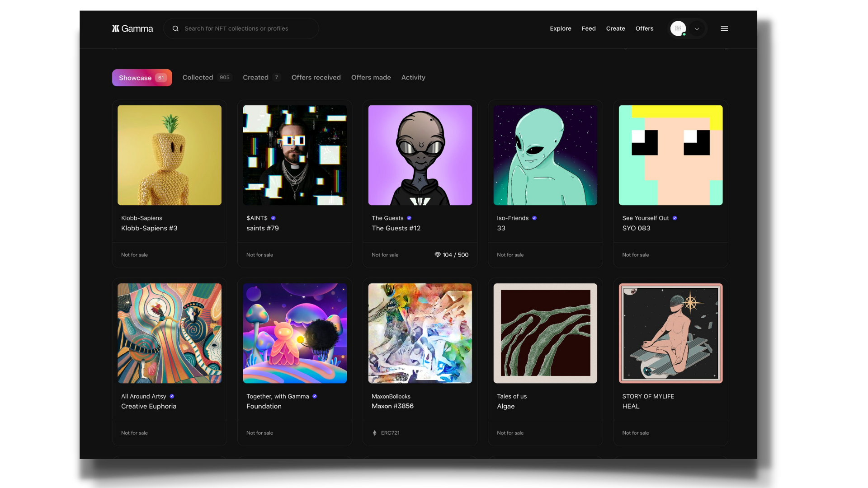868x488 pixels.
Task: Click the 104 / 500 rarity rank text
Action: coord(456,255)
